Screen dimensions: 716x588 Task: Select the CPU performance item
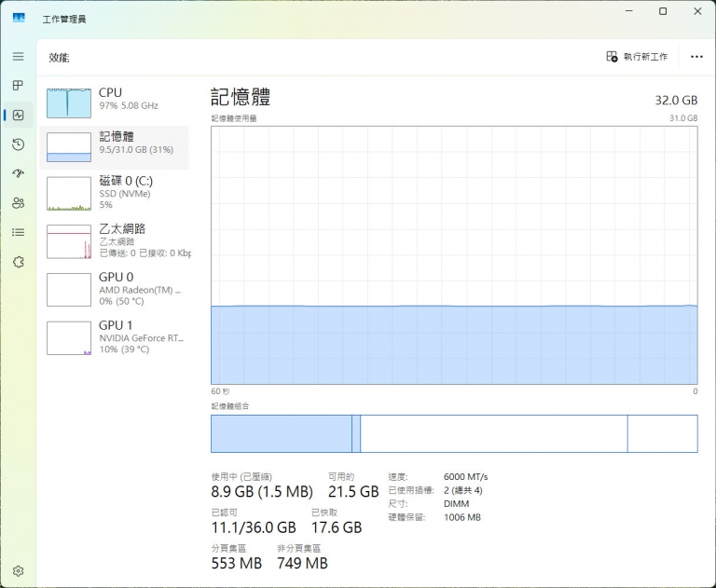[117, 100]
